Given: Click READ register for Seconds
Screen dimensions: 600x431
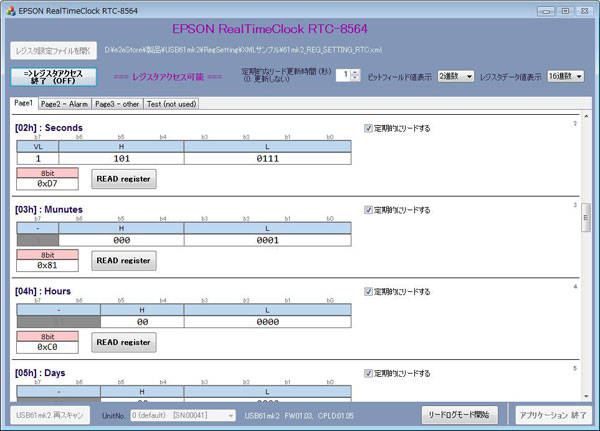Looking at the screenshot, I should pos(124,179).
